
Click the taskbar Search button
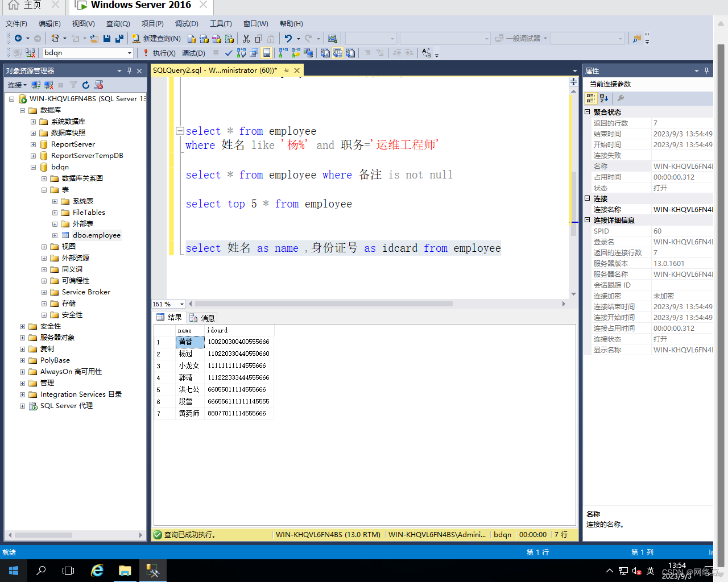pyautogui.click(x=41, y=570)
